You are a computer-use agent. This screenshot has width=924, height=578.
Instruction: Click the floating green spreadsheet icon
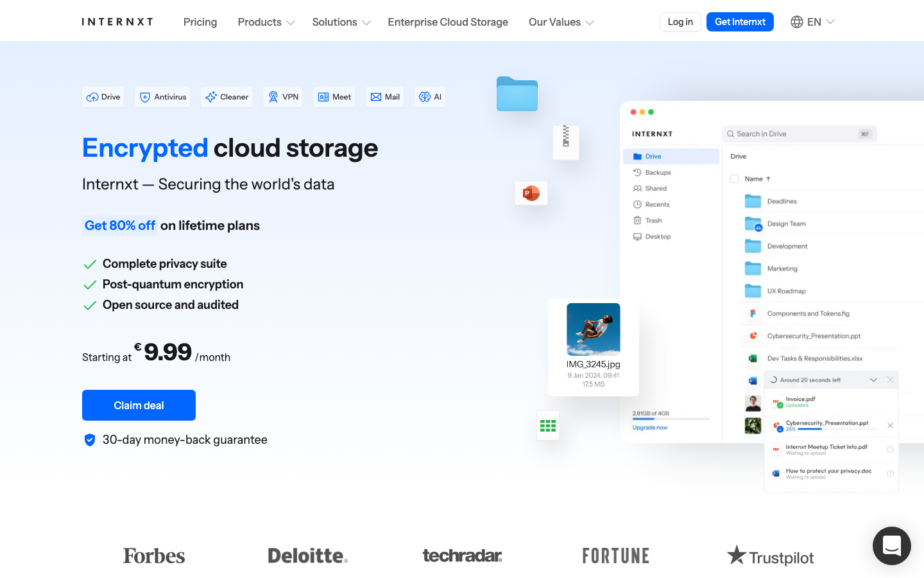pyautogui.click(x=548, y=426)
